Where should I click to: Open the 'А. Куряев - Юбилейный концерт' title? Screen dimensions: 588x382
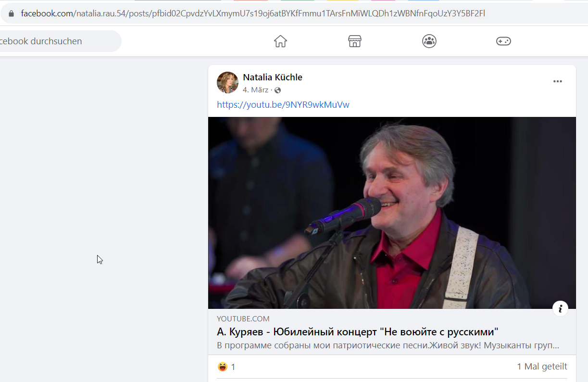357,332
